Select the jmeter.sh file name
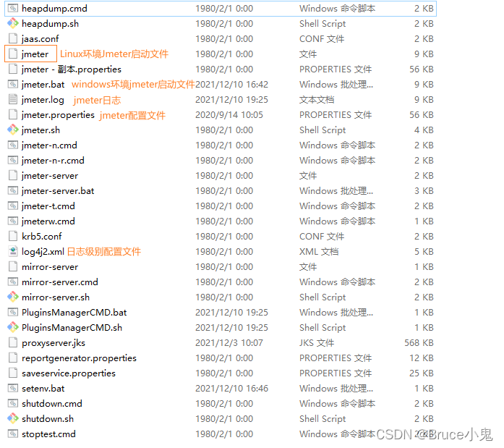 tap(40, 130)
